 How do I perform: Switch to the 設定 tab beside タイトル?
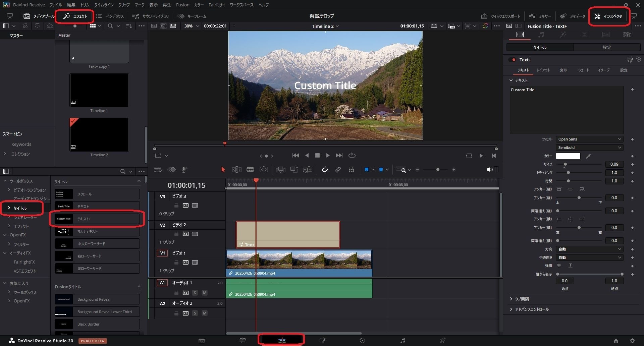pyautogui.click(x=606, y=47)
